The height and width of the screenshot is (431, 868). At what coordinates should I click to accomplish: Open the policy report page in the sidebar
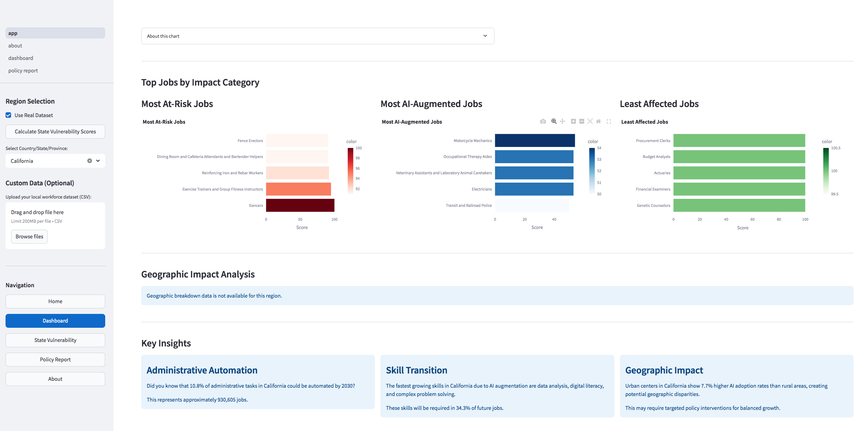(x=23, y=70)
